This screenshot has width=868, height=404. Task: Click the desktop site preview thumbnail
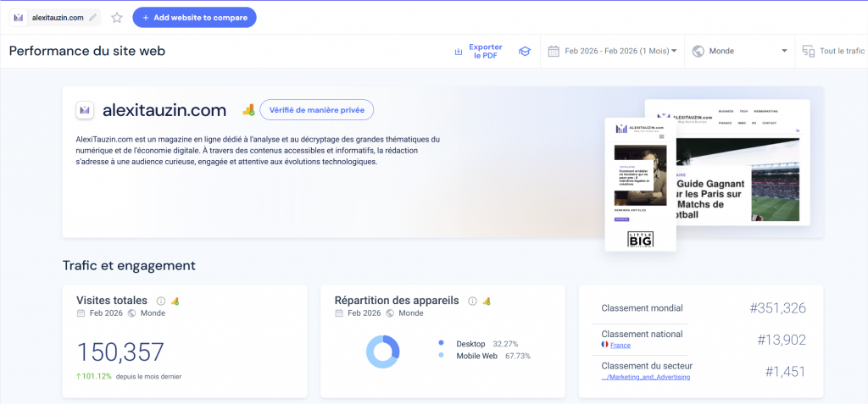(x=743, y=162)
